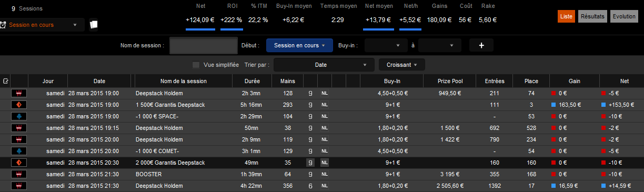Image resolution: width=644 pixels, height=192 pixels.
Task: Sort by the Prize Pool column header
Action: pos(449,81)
